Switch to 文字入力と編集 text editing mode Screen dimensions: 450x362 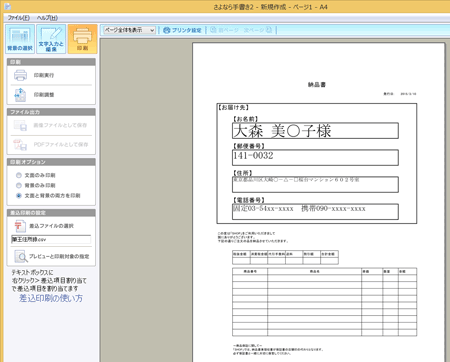(51, 39)
